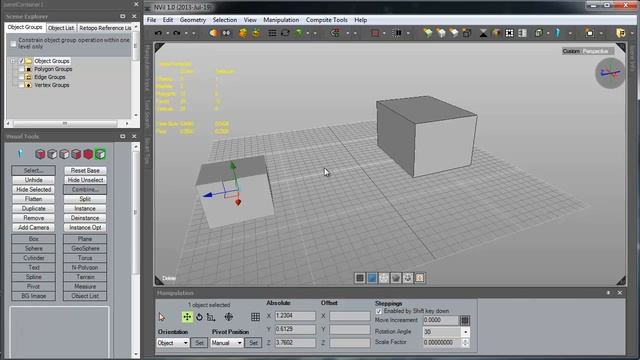Screen dimensions: 640x360
Task: Toggle Enabled by Shift key down
Action: coord(379,311)
